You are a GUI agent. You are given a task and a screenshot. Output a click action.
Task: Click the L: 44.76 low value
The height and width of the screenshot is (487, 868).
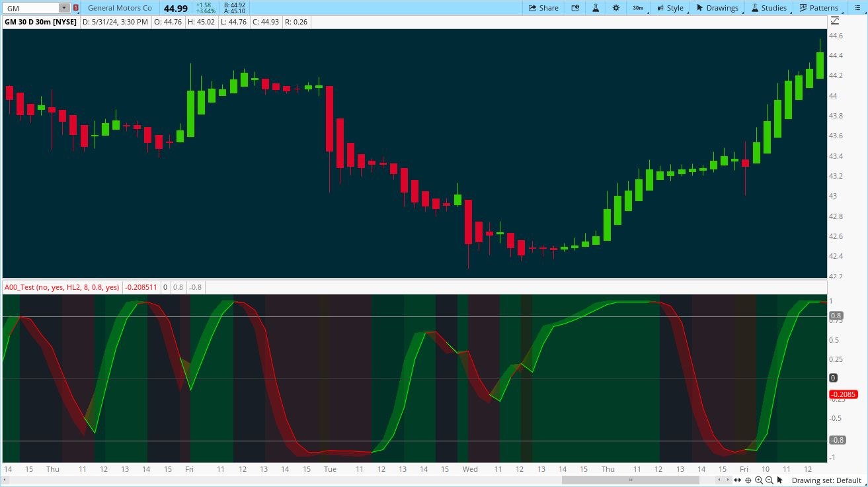[x=233, y=22]
